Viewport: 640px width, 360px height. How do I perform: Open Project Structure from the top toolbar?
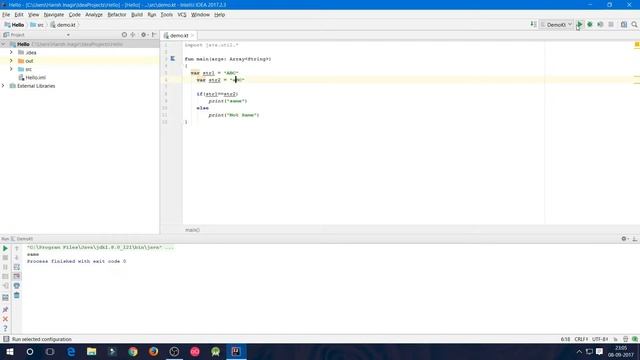click(624, 24)
